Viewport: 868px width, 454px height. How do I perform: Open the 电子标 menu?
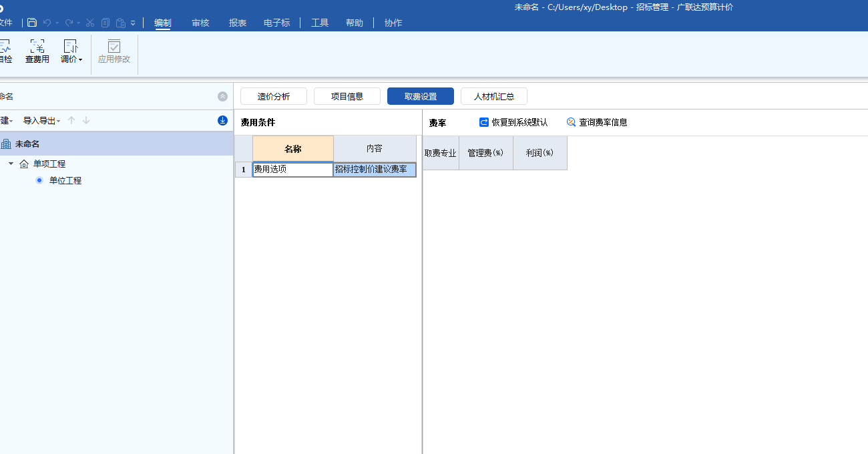tap(276, 22)
